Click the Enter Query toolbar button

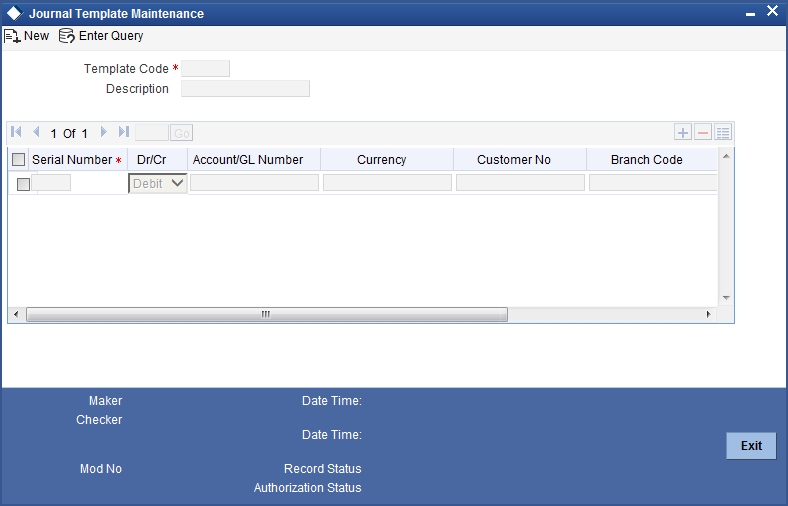[101, 36]
